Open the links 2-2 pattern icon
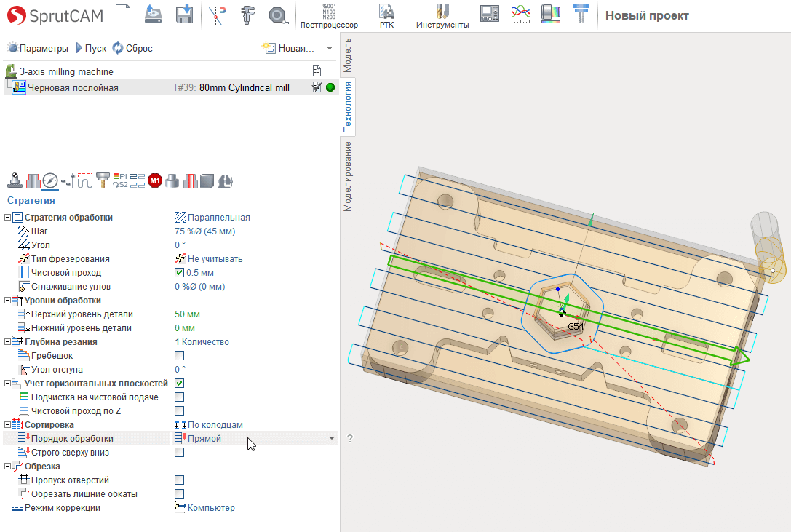This screenshot has width=791, height=532. tap(138, 180)
